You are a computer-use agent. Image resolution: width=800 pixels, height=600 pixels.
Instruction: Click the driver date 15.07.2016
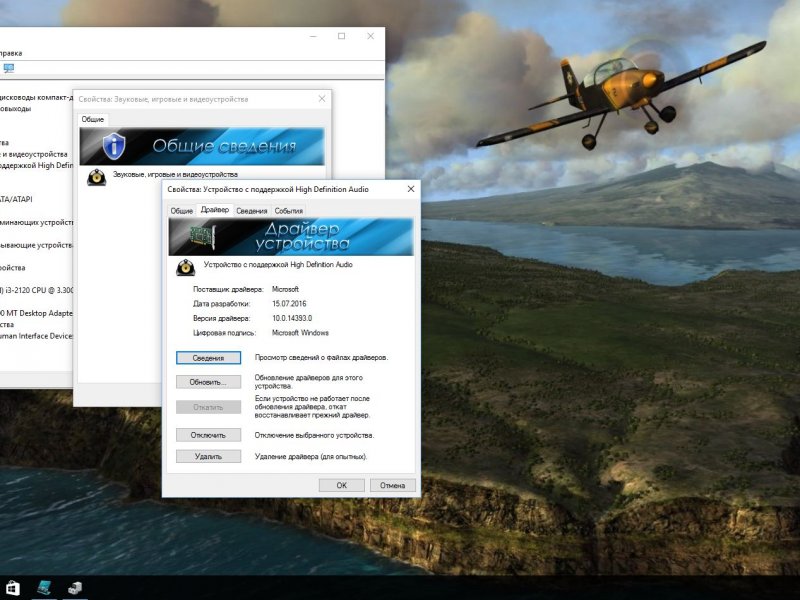[289, 304]
